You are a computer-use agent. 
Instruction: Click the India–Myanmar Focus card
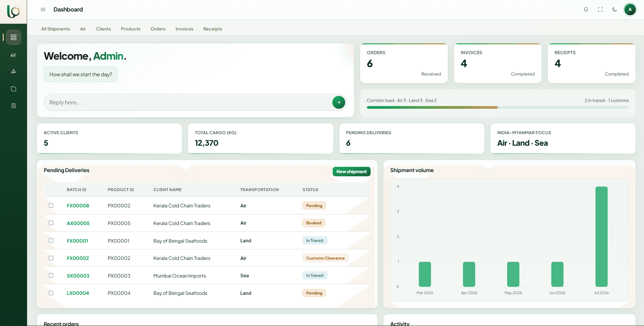point(563,138)
